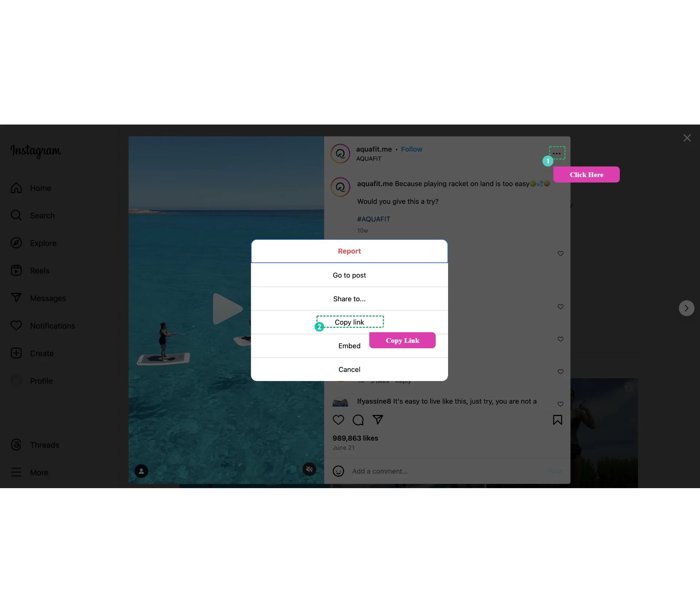Click the Search icon in sidebar
The height and width of the screenshot is (612, 700).
[x=17, y=215]
